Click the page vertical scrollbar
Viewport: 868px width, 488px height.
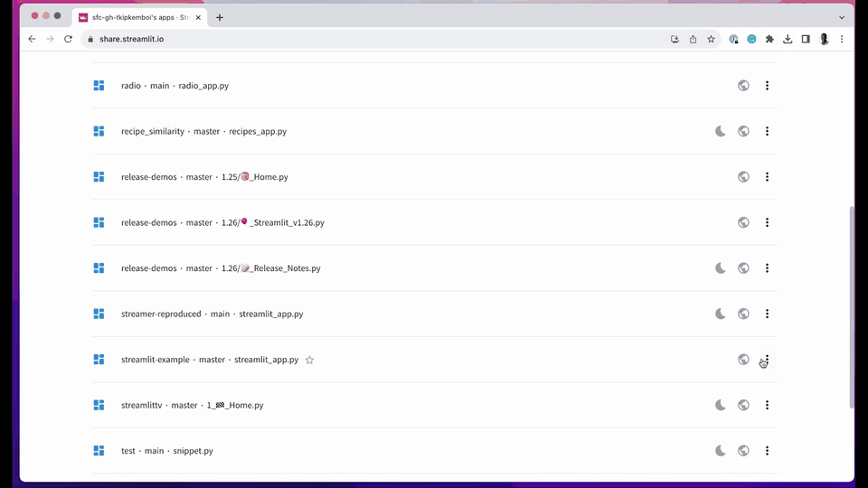pyautogui.click(x=850, y=307)
